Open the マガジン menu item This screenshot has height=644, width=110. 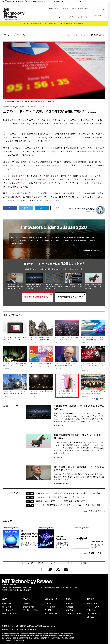pos(71,17)
